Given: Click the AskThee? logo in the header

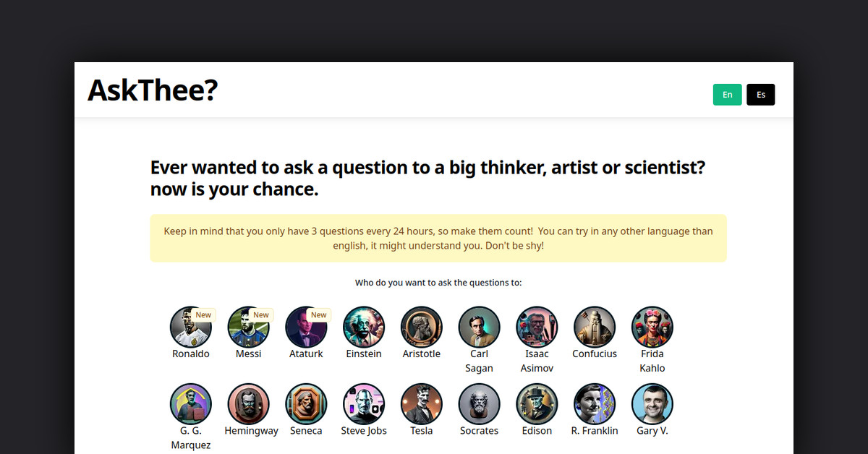Looking at the screenshot, I should click(x=152, y=91).
